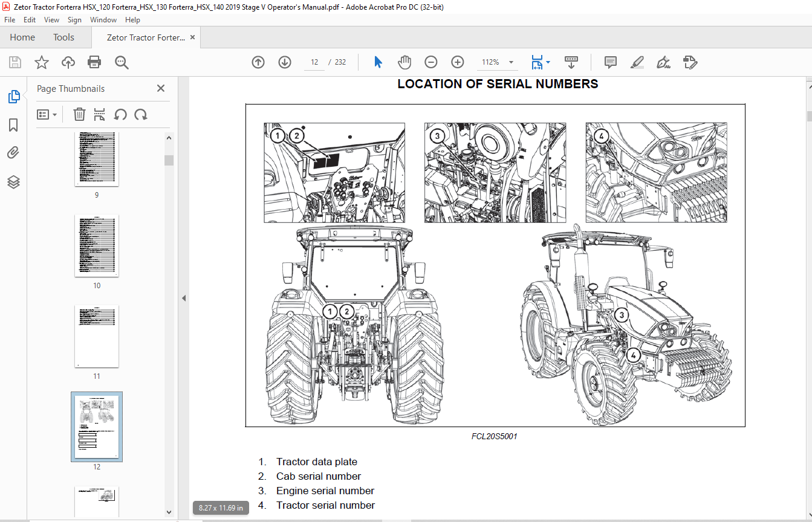Screen dimensions: 812x522
Task: Rotate page clockwise icon
Action: point(141,114)
